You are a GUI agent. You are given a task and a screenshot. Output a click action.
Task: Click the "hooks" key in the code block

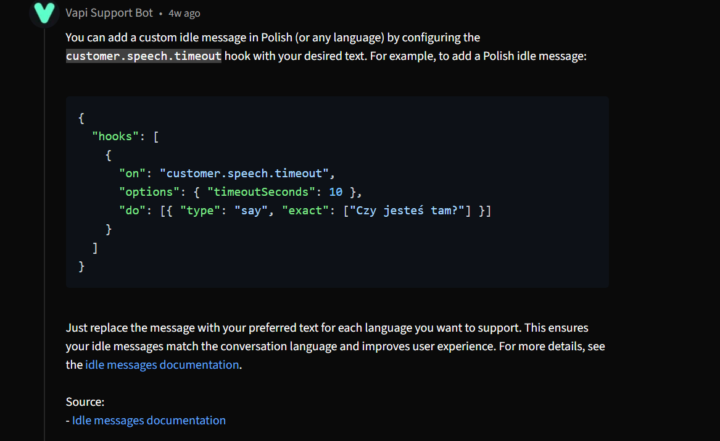coord(115,135)
